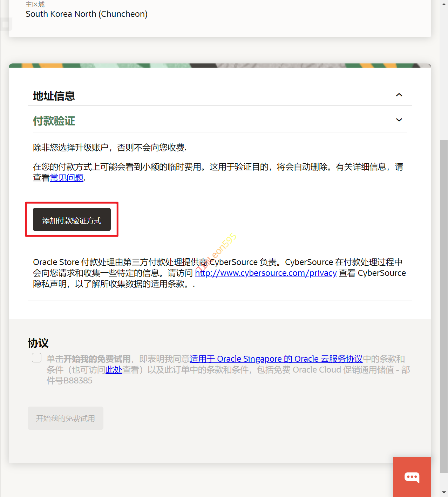The image size is (448, 497).
Task: Click the 付款验证 section heading
Action: coord(54,121)
